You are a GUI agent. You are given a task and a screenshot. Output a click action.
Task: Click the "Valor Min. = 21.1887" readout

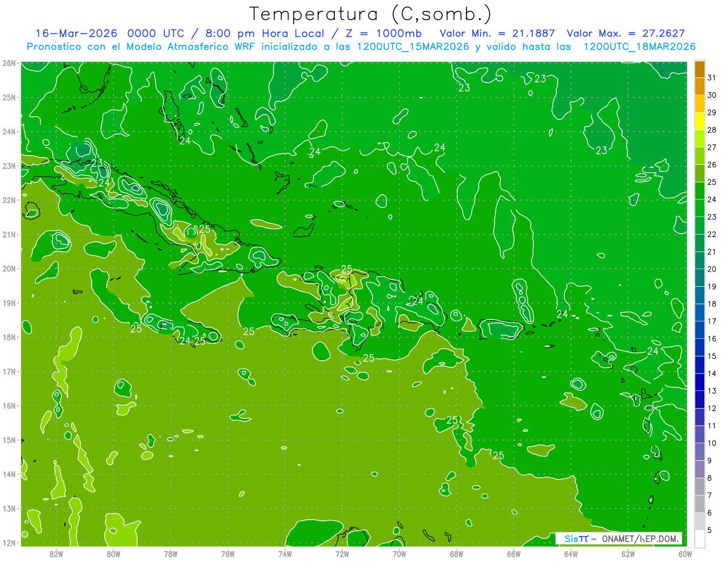pyautogui.click(x=497, y=33)
